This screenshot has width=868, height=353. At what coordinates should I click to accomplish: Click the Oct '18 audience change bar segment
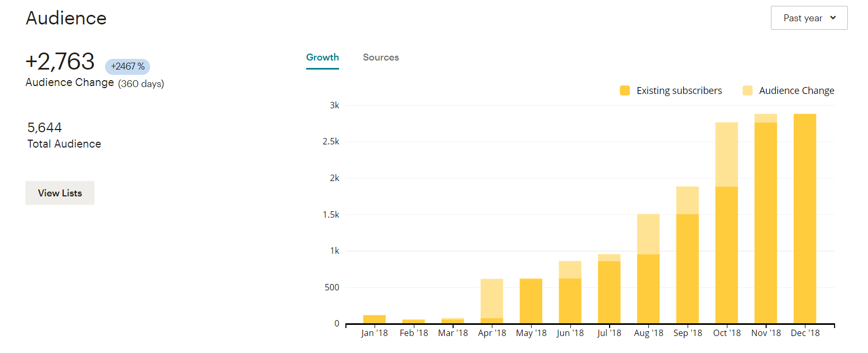[x=726, y=154]
